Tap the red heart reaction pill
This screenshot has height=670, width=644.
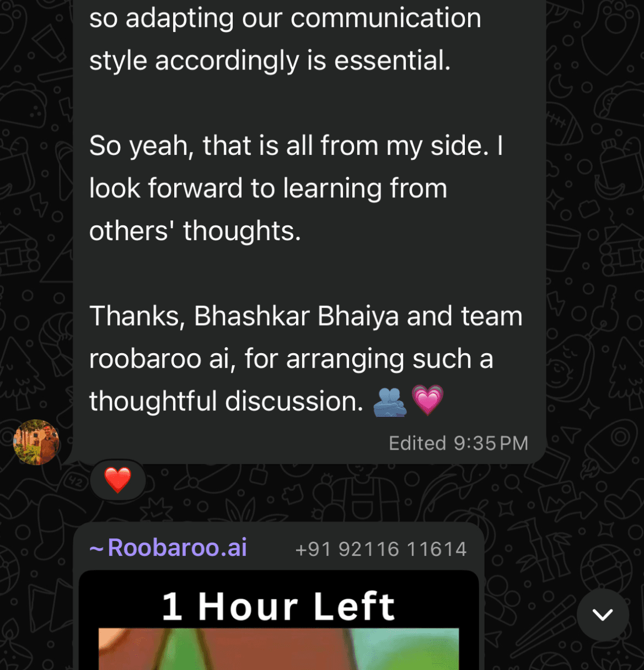click(118, 480)
